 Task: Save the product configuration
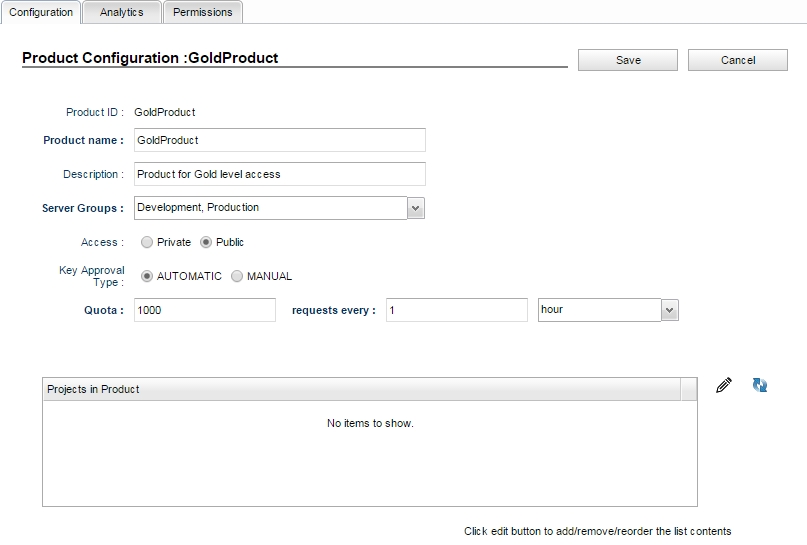[628, 60]
